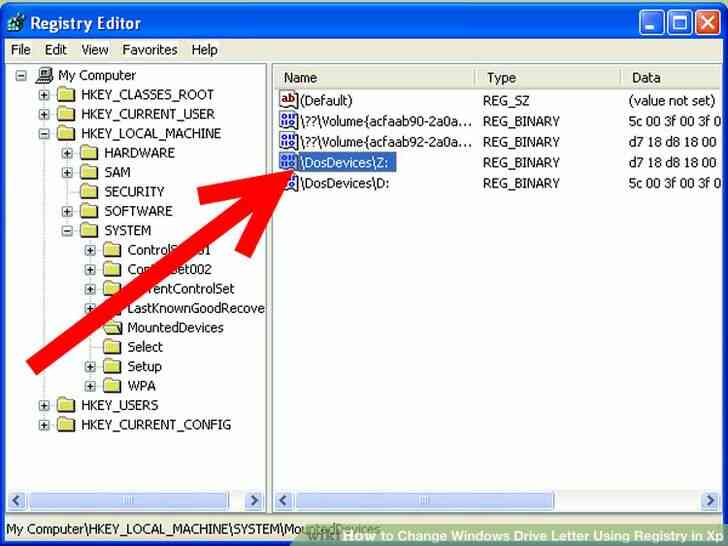Viewport: 728px width, 546px height.
Task: Click the HARDWARE folder icon
Action: point(89,153)
